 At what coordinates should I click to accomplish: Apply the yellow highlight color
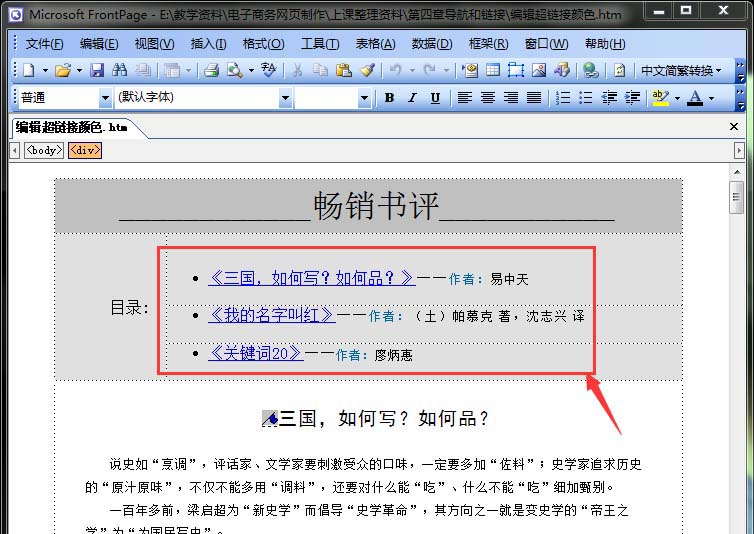click(x=661, y=98)
